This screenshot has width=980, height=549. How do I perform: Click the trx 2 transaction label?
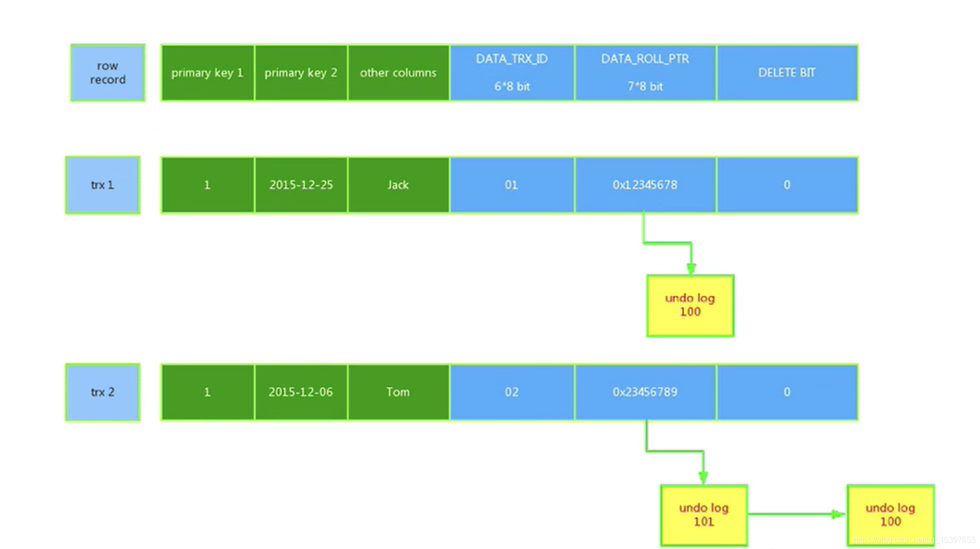coord(102,392)
